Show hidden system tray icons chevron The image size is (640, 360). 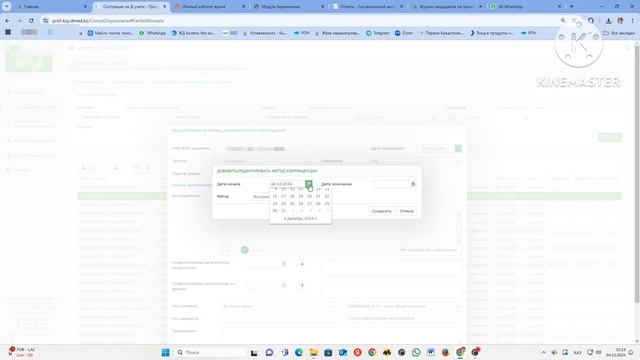(x=543, y=352)
